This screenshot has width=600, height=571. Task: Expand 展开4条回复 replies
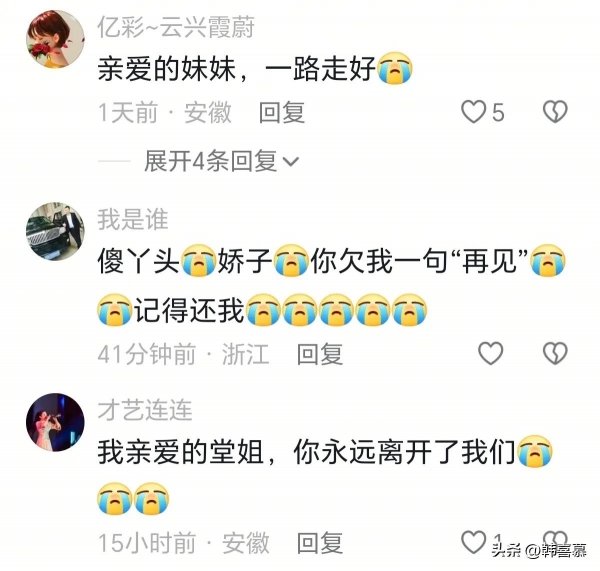[x=221, y=161]
